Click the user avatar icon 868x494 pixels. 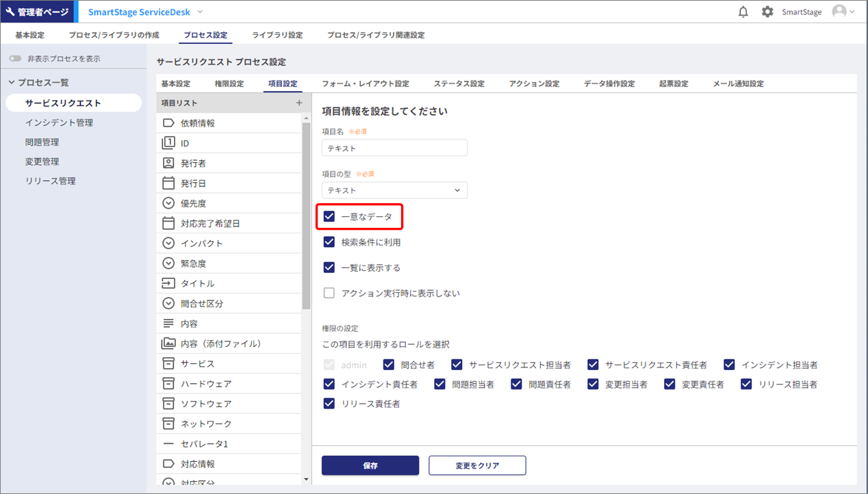pos(839,12)
